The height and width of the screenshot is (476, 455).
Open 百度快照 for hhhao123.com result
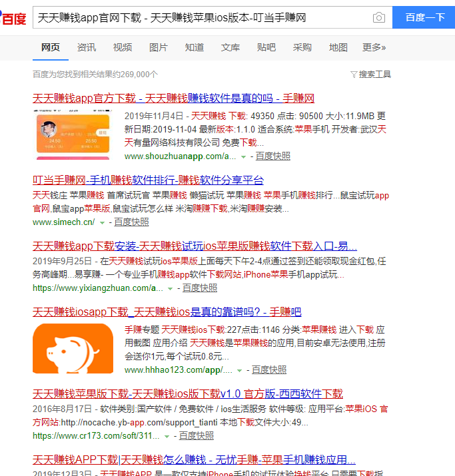pyautogui.click(x=269, y=369)
